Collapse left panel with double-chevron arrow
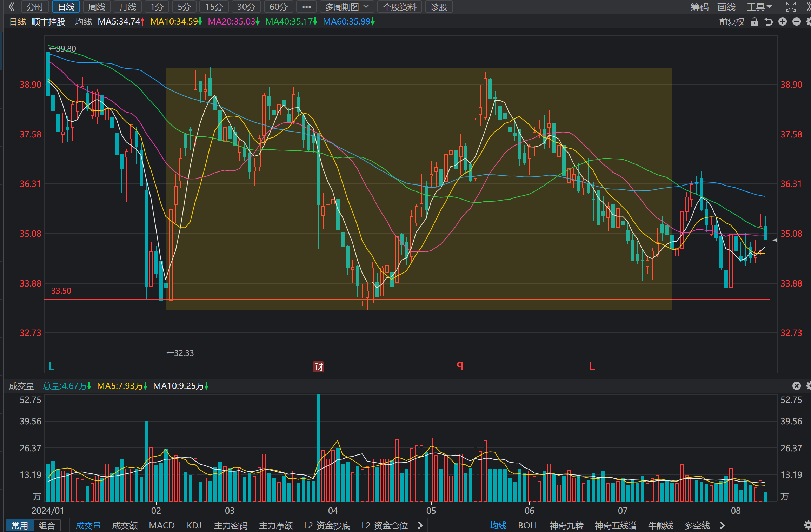 click(x=11, y=7)
